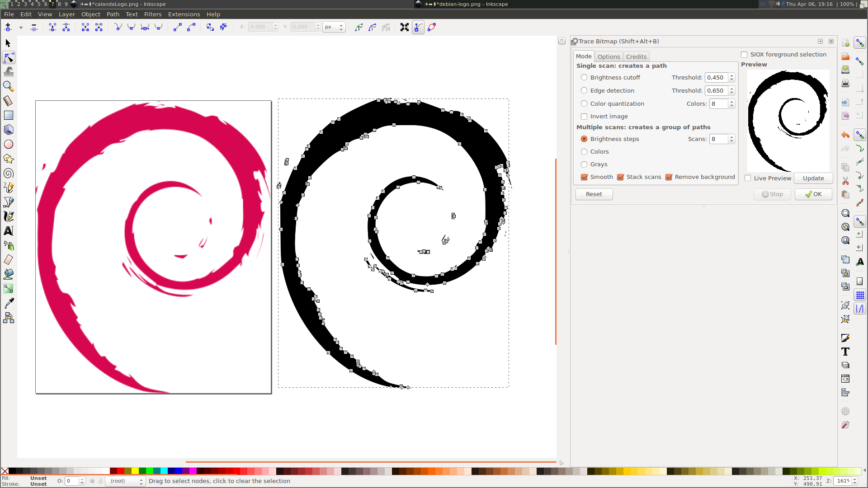Toggle the Invert image checkbox
This screenshot has height=488, width=868.
coord(584,117)
